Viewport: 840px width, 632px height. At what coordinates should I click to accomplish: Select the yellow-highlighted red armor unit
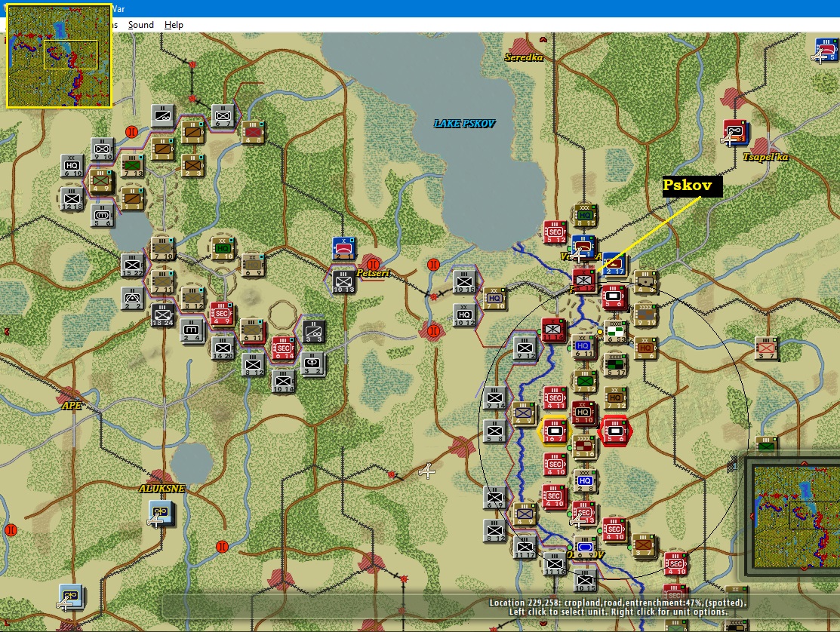555,430
